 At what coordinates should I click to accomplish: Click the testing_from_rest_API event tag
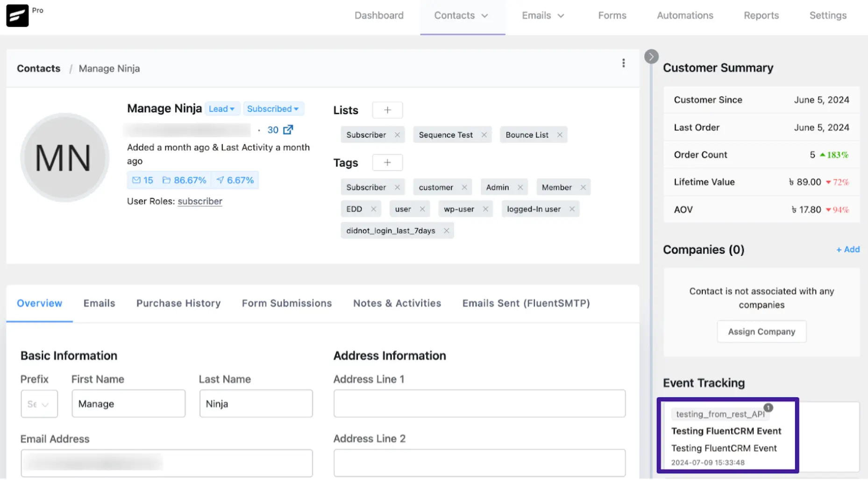(720, 414)
